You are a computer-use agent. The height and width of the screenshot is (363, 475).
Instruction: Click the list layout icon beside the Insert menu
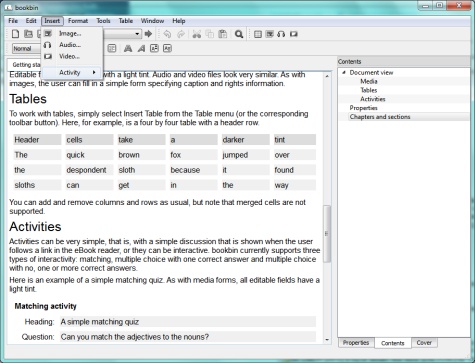tap(112, 49)
